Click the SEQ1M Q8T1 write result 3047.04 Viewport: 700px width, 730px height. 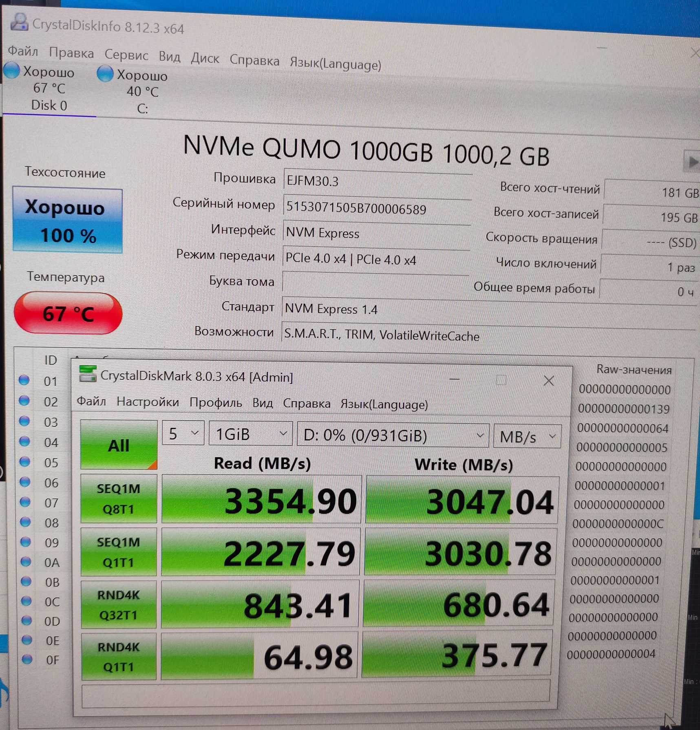(x=462, y=501)
